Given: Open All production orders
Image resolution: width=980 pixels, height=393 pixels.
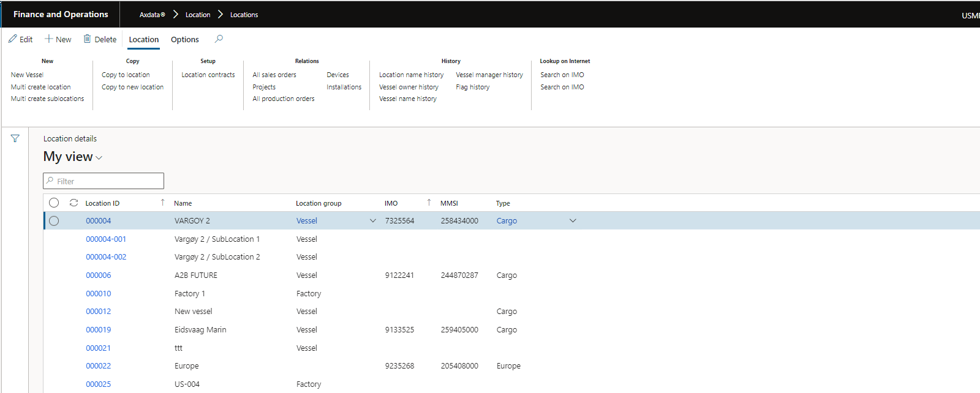Looking at the screenshot, I should point(284,99).
